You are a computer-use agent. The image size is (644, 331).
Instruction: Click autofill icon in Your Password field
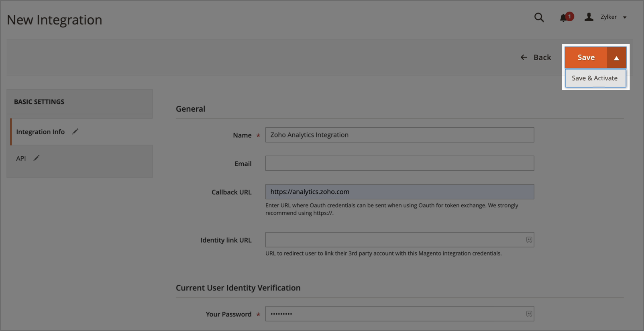[x=529, y=314]
